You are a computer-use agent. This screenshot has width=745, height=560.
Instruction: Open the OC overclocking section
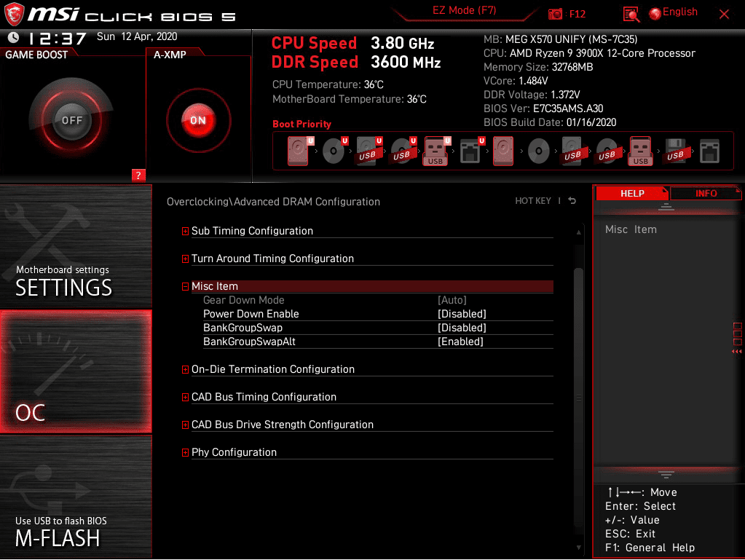(x=76, y=371)
